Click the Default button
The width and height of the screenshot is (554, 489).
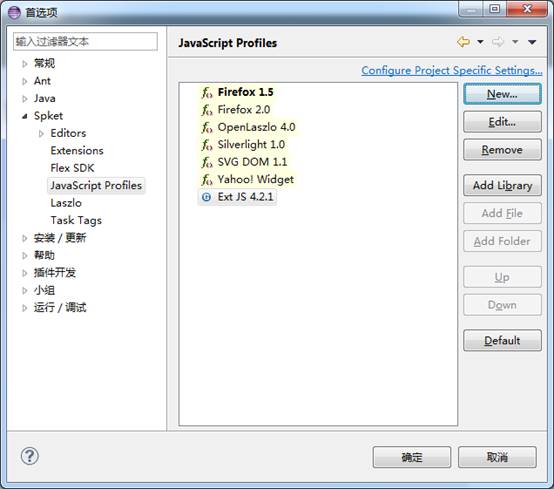(502, 341)
